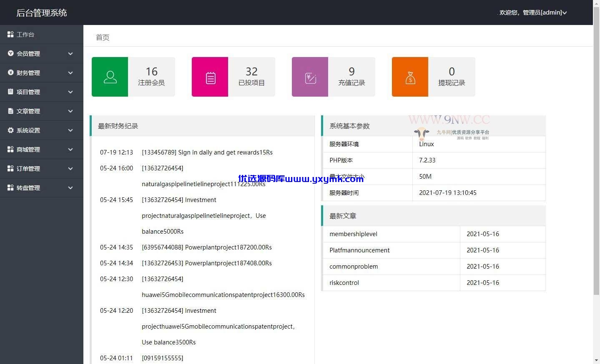Viewport: 600px width, 364px height.
Task: Open the Platfmannouncement article
Action: coord(359,250)
